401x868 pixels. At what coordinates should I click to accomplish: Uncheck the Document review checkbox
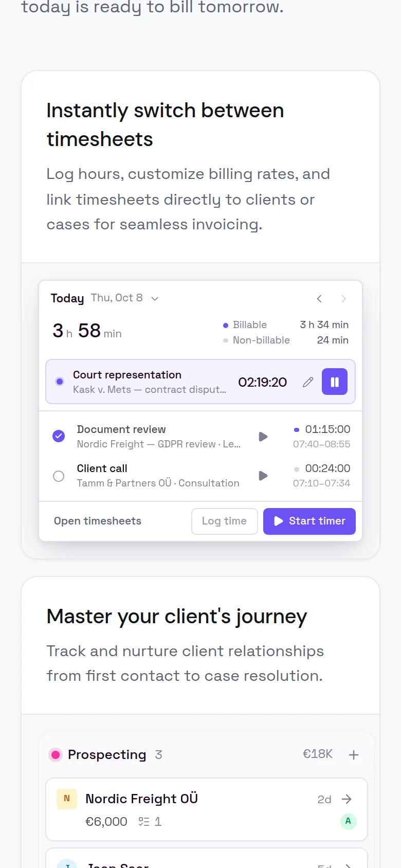[59, 436]
